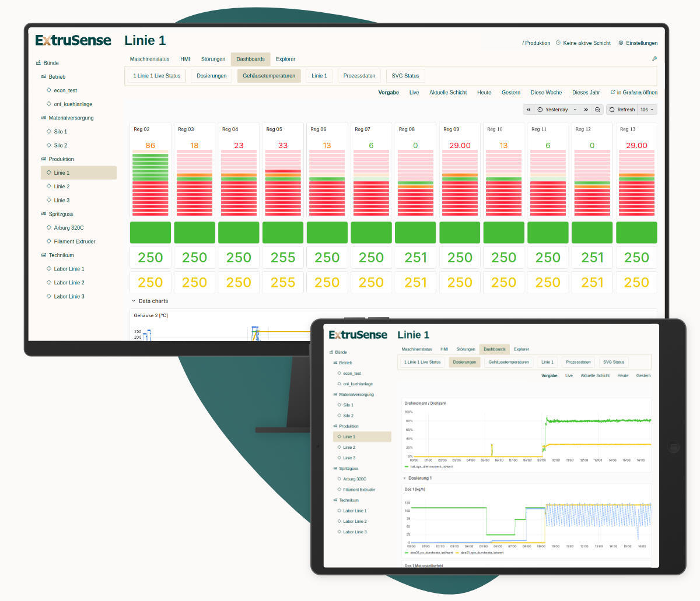The width and height of the screenshot is (700, 601).
Task: Select Arburg 320C in sidebar tree
Action: (x=69, y=228)
